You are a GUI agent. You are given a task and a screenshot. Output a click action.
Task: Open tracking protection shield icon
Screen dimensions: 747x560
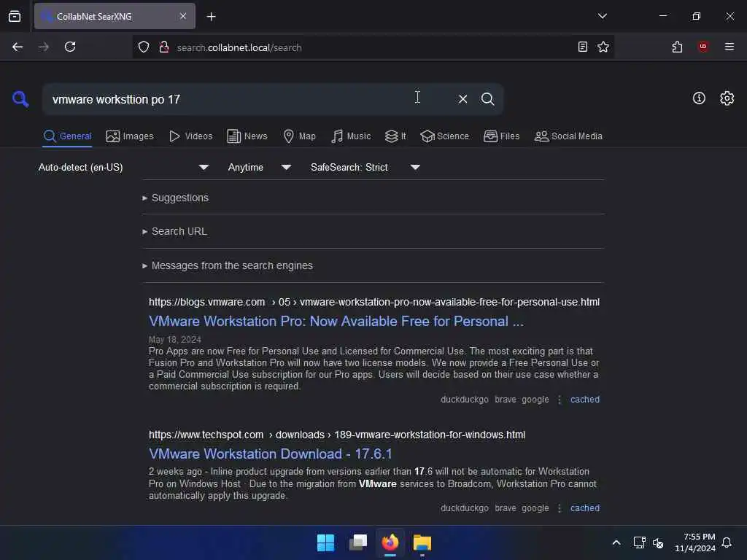pyautogui.click(x=144, y=47)
